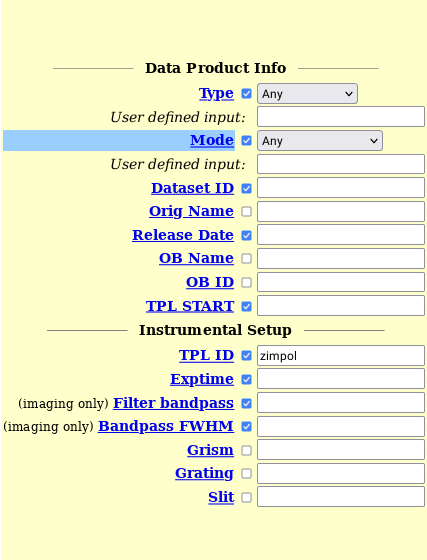Enable the Grating checkbox
This screenshot has width=427, height=560.
246,474
